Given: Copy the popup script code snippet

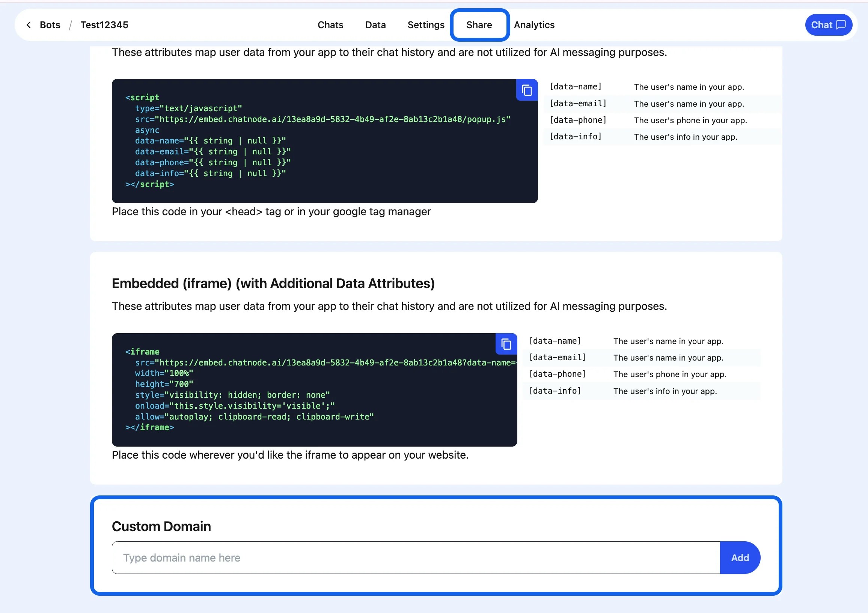Looking at the screenshot, I should point(527,90).
